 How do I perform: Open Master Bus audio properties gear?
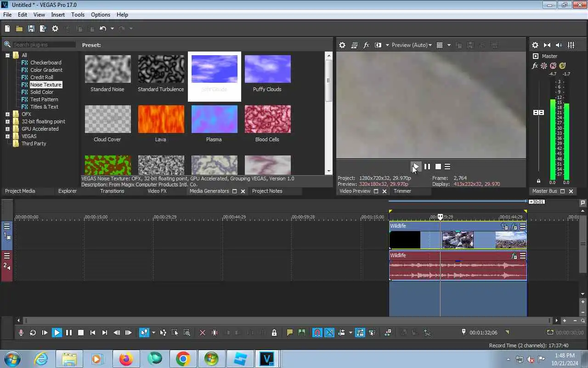pos(535,45)
